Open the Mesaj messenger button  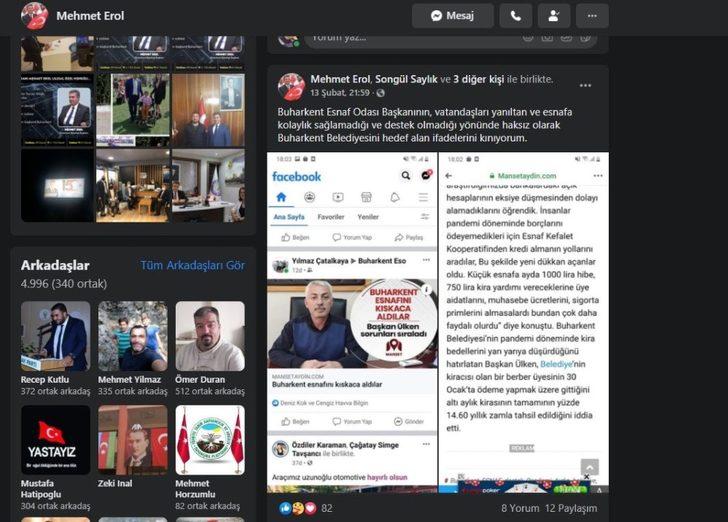click(x=452, y=16)
